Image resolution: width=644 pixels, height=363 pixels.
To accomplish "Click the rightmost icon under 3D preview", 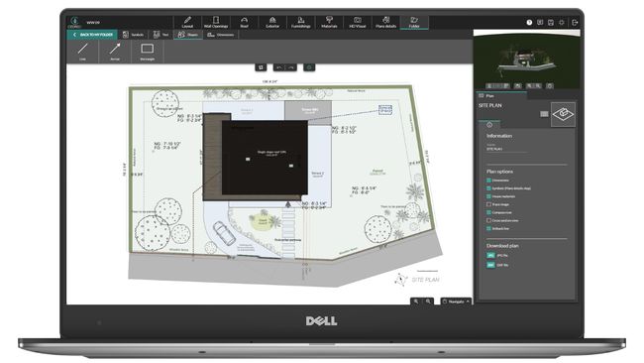I will (x=550, y=86).
